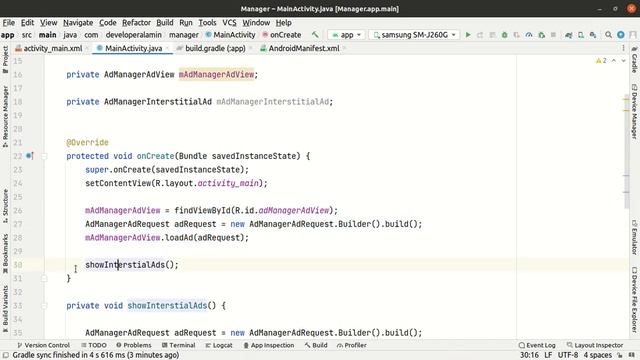Click the Apply Changes and Restart Activity icon
This screenshot has width=640, height=360.
tap(480, 35)
